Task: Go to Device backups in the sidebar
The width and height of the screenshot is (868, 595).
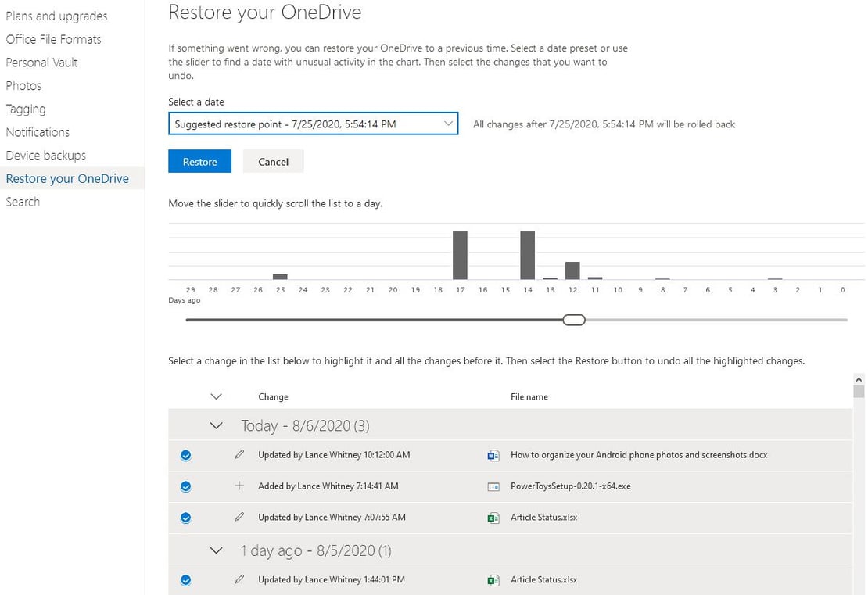Action: (x=46, y=156)
